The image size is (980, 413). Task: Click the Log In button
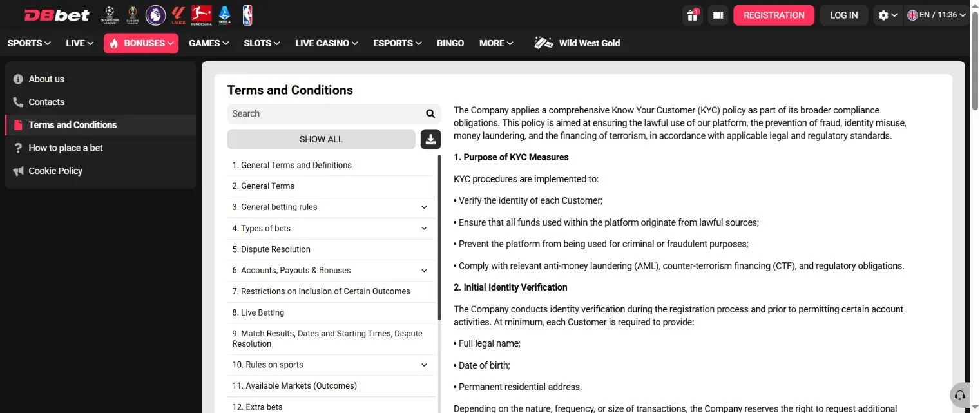(844, 15)
